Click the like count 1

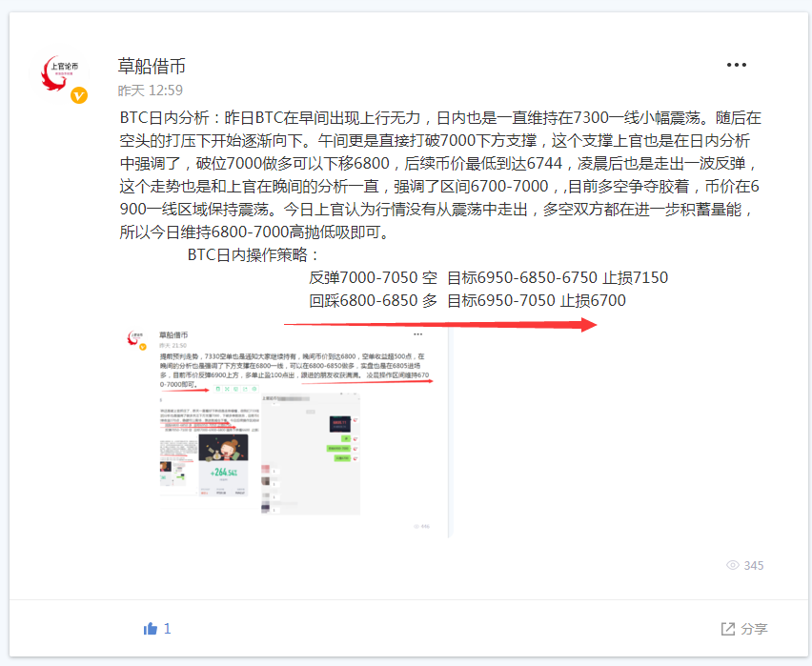[x=168, y=629]
